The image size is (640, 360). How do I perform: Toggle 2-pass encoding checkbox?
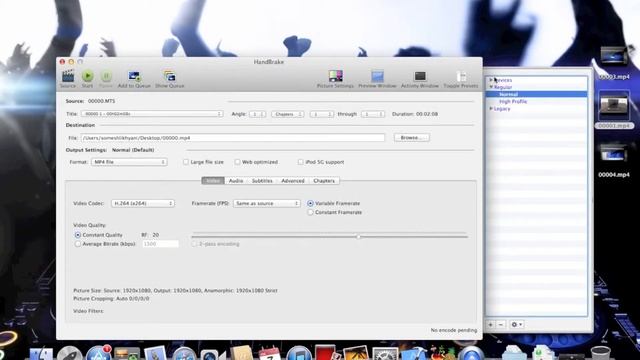pos(194,244)
